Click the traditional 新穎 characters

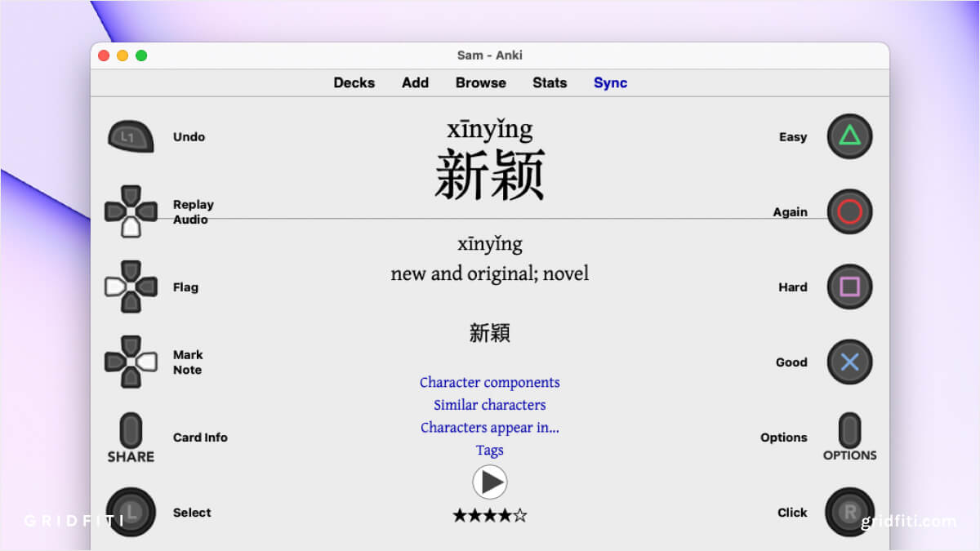[490, 332]
